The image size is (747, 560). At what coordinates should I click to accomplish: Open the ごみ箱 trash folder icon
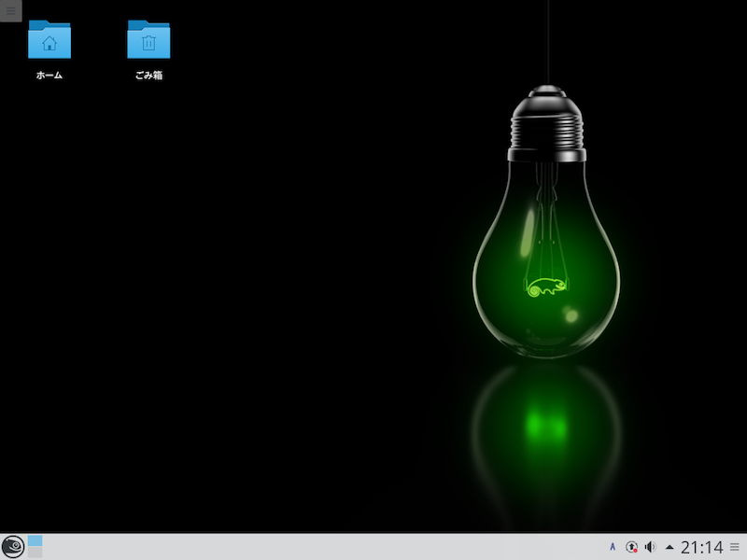148,39
